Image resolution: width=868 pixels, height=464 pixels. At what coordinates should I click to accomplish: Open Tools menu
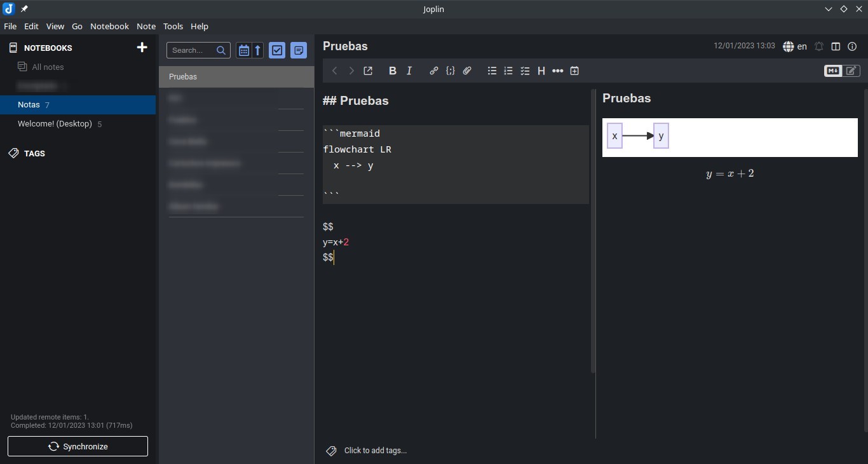(173, 26)
